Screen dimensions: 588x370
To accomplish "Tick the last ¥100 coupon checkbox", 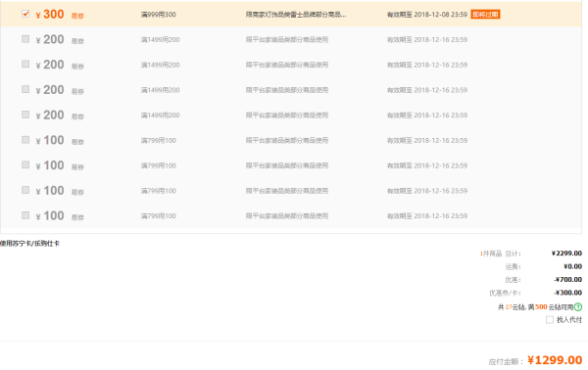I will [25, 215].
